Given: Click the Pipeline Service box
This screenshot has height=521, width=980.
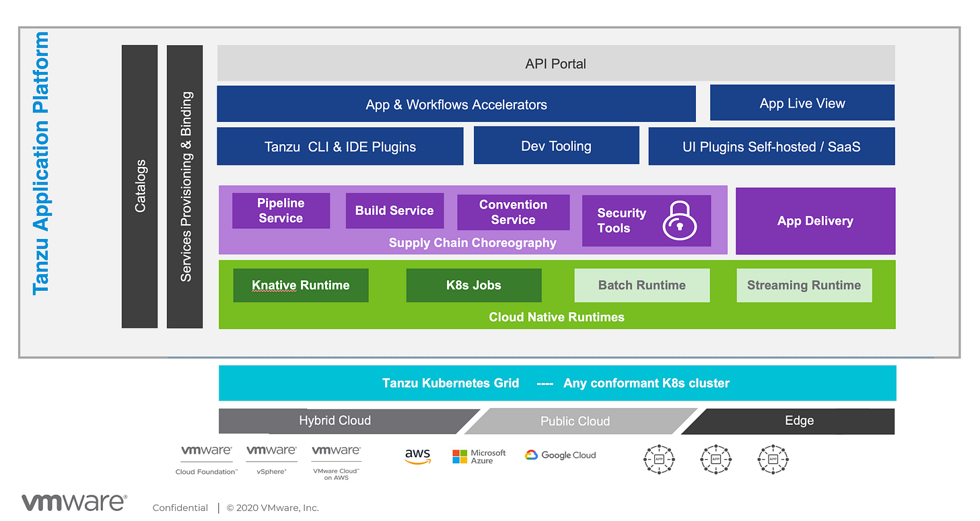Looking at the screenshot, I should [x=281, y=211].
